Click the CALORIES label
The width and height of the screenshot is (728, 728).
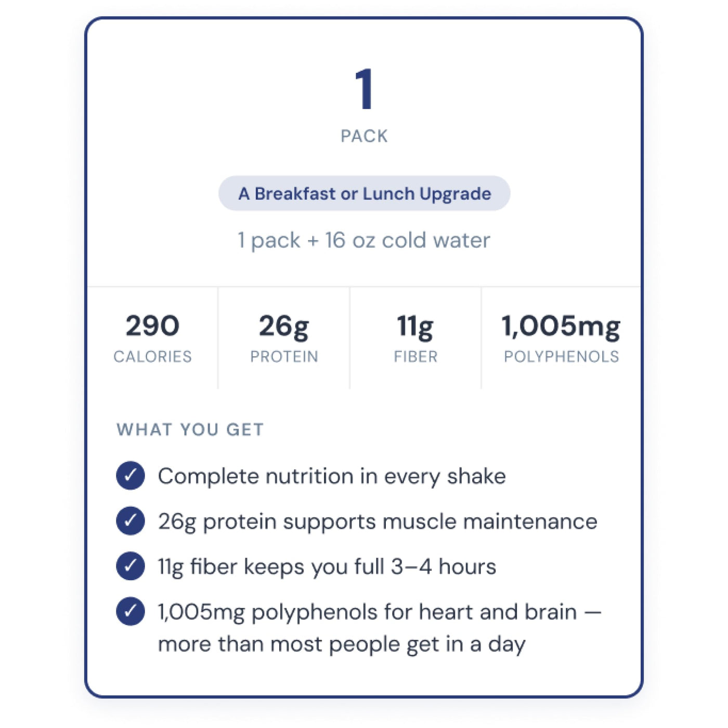click(152, 357)
